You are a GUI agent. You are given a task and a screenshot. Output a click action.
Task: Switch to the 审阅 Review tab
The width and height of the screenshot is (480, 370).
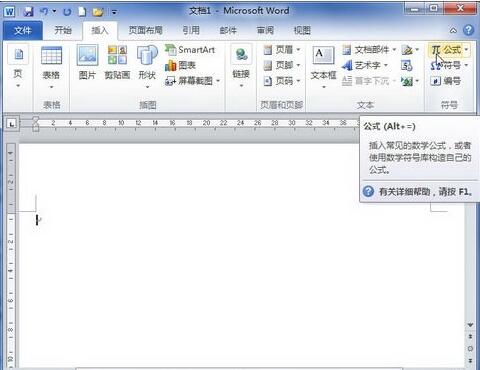265,30
